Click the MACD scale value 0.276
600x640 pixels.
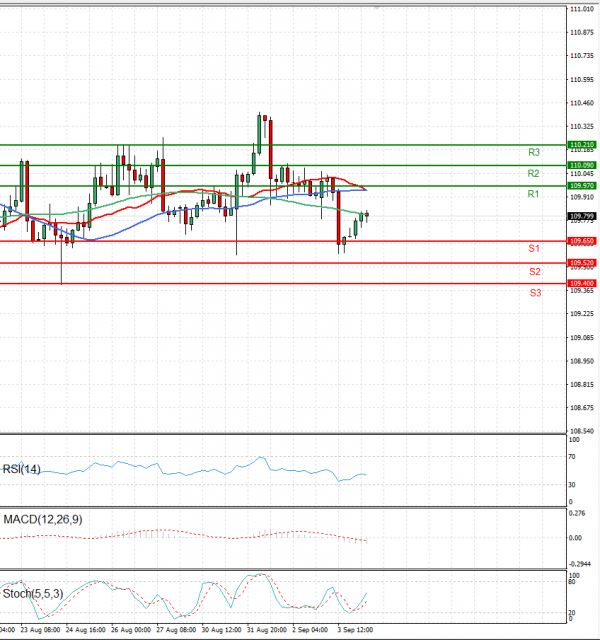(x=577, y=513)
